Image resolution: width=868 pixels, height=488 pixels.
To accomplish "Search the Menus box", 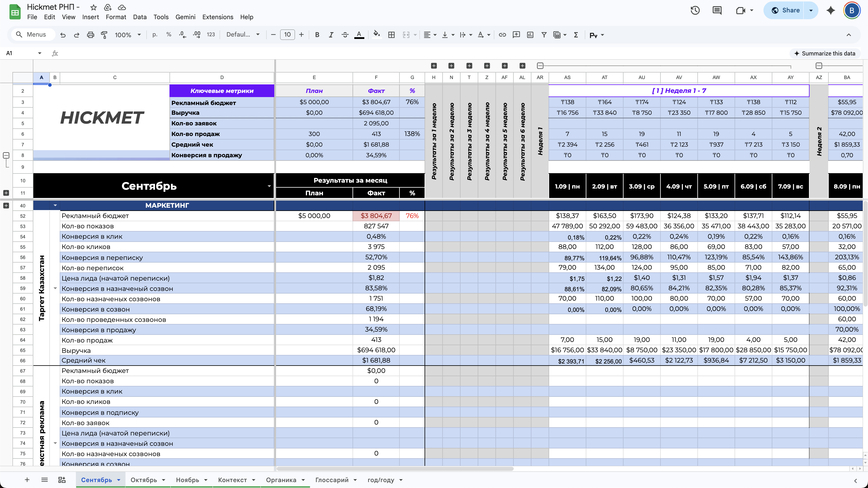I will pos(33,35).
